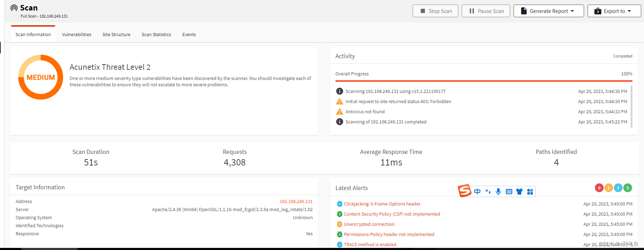
Task: Click bug icon beside Unencrypted connection alert
Action: tap(339, 224)
